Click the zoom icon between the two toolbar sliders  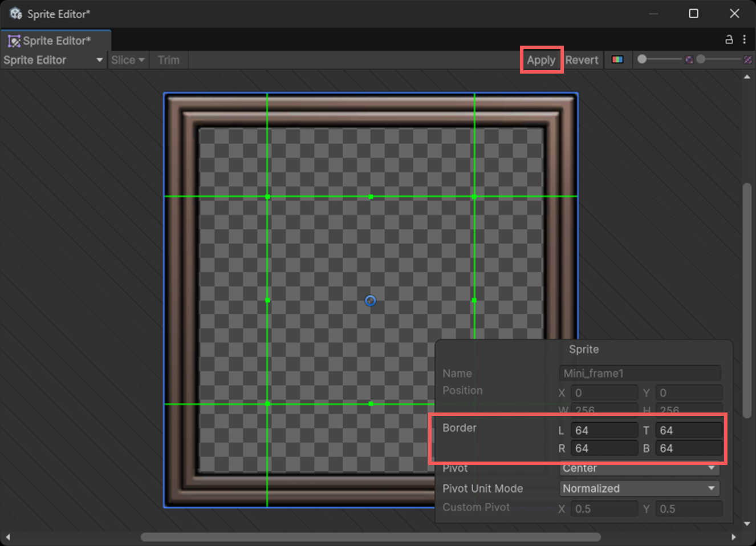click(689, 60)
